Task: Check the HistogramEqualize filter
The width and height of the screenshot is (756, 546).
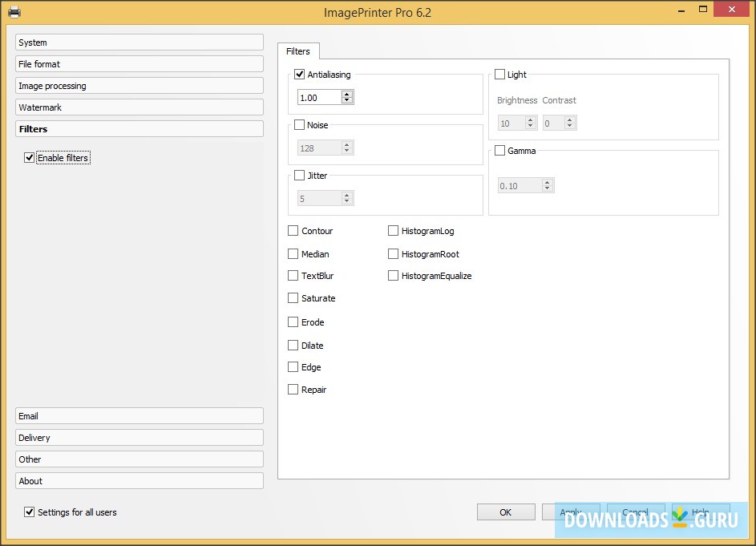Action: click(393, 276)
